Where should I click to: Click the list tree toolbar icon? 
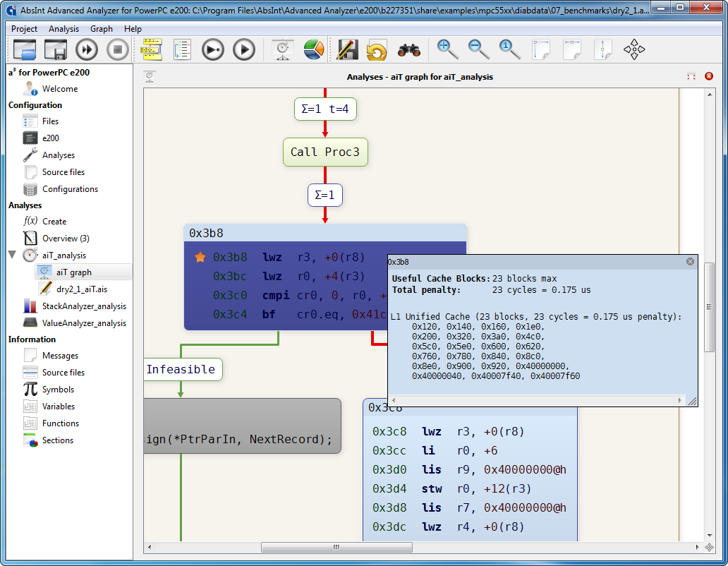[x=183, y=49]
